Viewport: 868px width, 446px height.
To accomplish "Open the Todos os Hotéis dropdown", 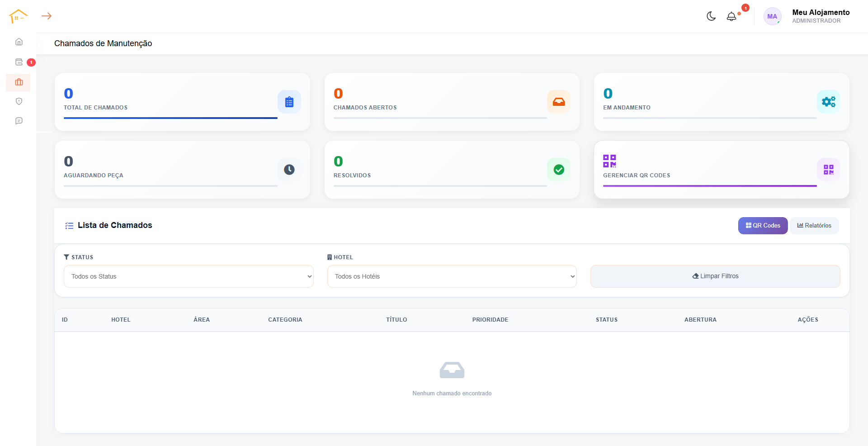I will click(452, 276).
